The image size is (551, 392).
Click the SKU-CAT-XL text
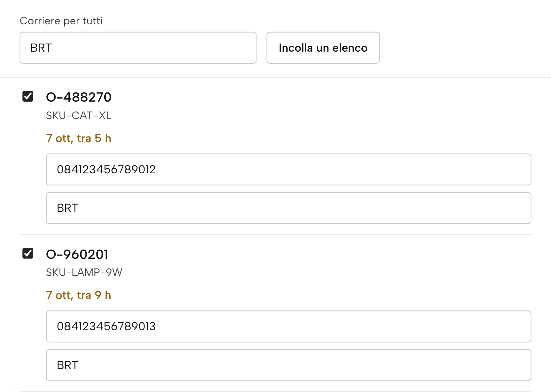(79, 115)
